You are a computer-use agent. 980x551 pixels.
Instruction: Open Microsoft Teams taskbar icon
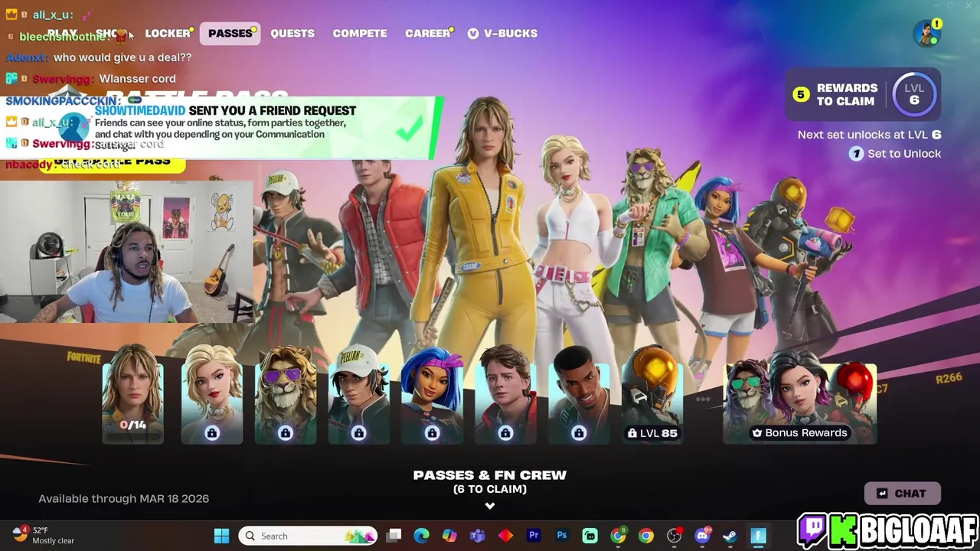(x=478, y=536)
